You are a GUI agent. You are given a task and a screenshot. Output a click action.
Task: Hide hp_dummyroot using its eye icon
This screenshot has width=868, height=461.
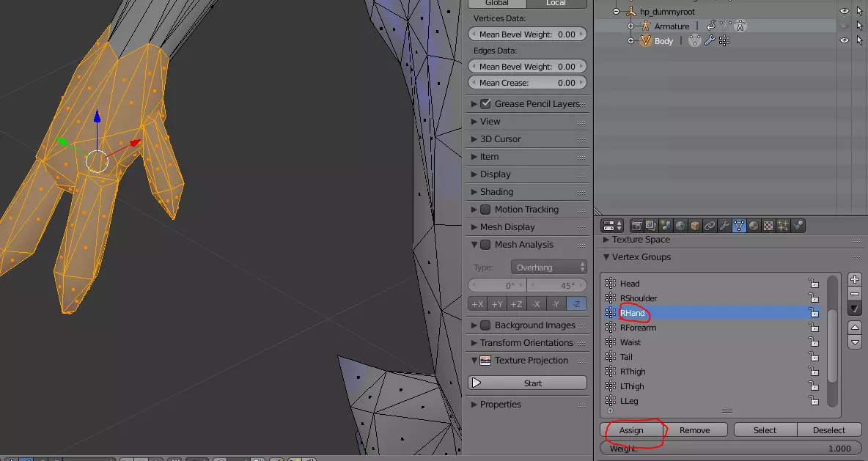(844, 11)
